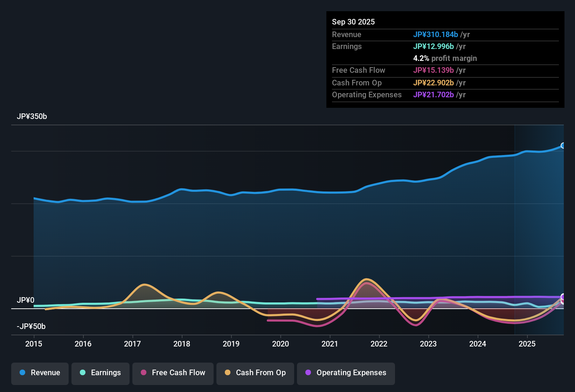The image size is (575, 392).
Task: Toggle the Operating Expenses series visibility
Action: click(x=346, y=373)
